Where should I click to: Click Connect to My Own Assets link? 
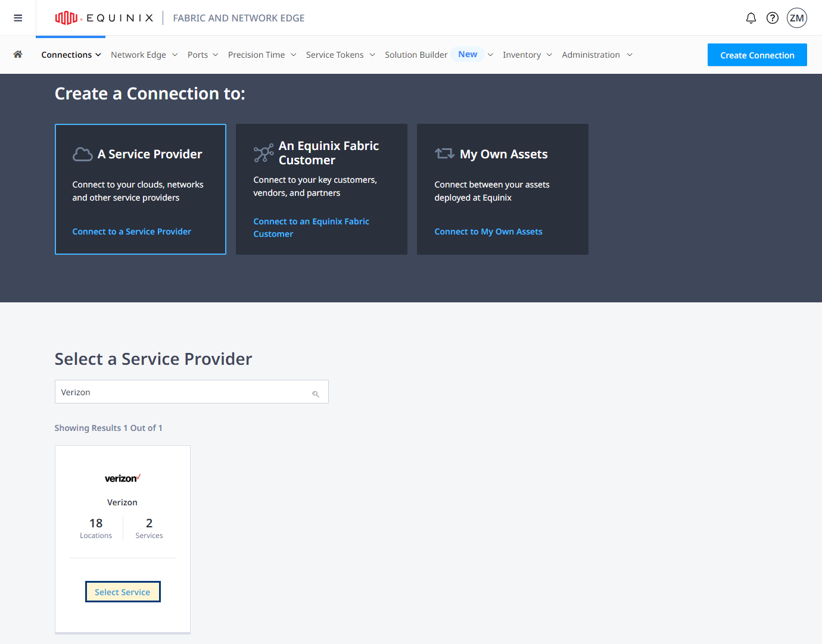(x=488, y=232)
